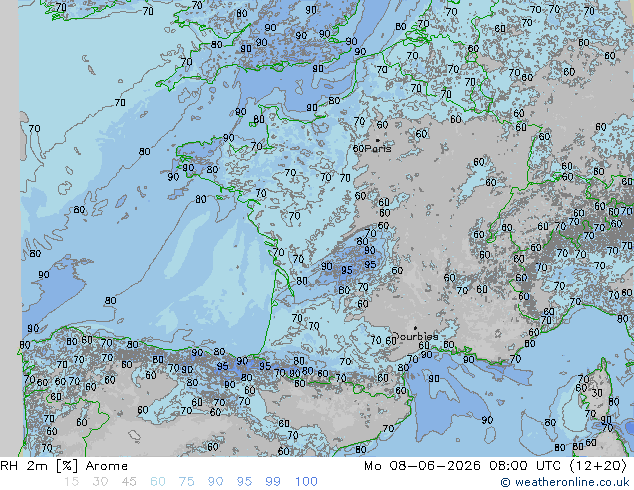This screenshot has width=634, height=490.
Task: Click the Paris city label
Action: (378, 149)
